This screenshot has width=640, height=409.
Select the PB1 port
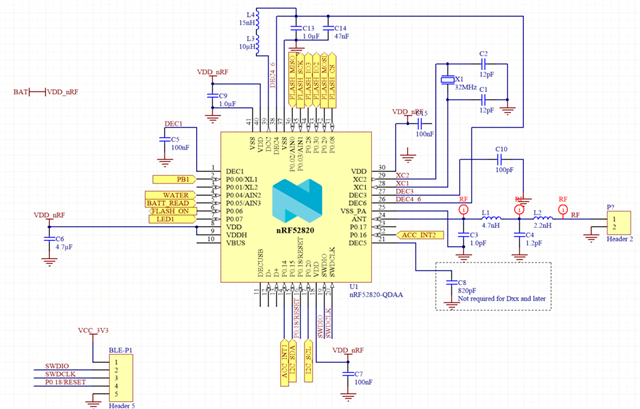(x=174, y=179)
